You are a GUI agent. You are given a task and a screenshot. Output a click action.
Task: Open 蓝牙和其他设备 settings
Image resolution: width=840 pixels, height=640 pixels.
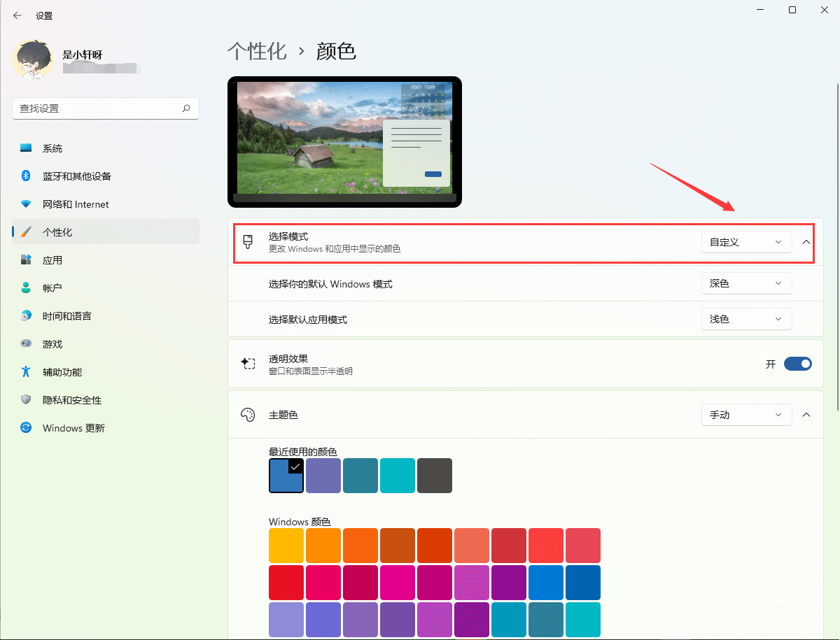point(77,176)
